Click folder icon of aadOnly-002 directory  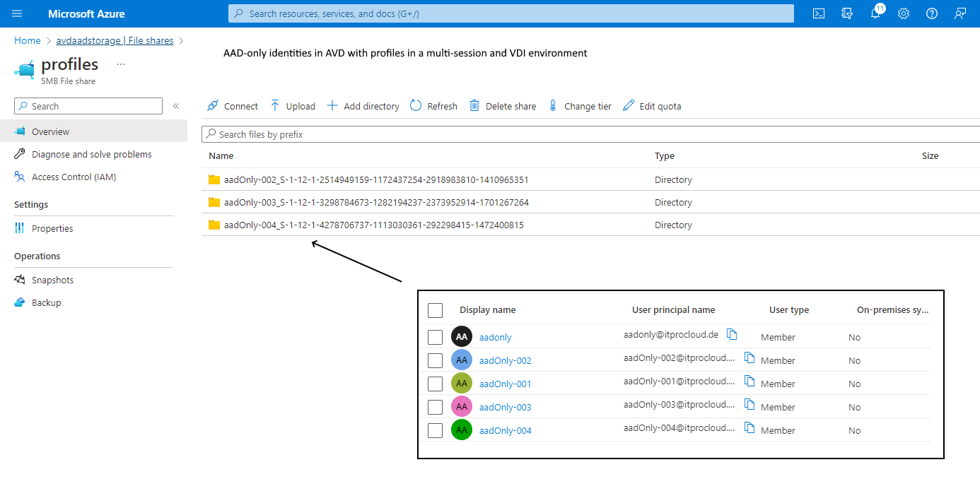(x=214, y=179)
